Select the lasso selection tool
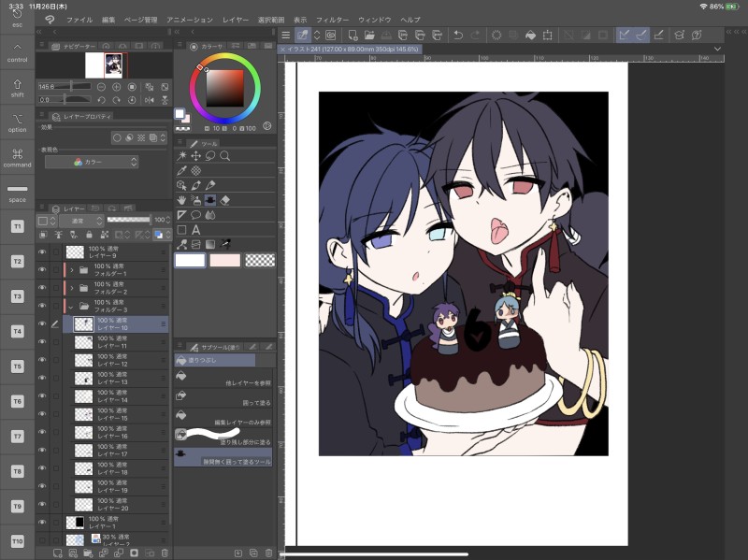This screenshot has height=560, width=748. coord(210,156)
